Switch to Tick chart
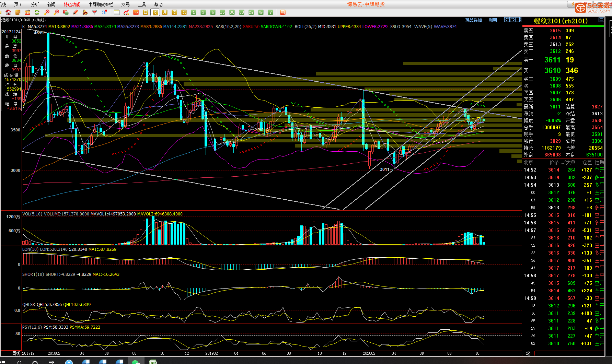The image size is (612, 364). tap(136, 12)
